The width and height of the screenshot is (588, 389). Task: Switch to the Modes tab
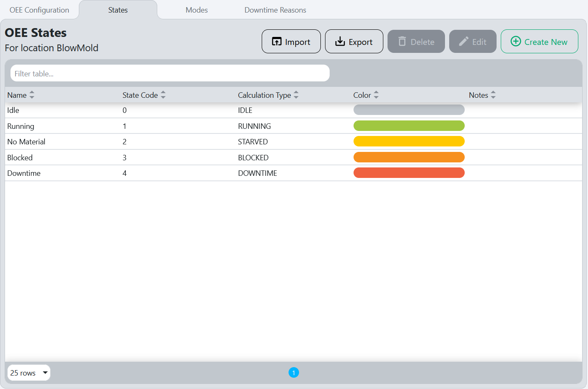pyautogui.click(x=196, y=10)
